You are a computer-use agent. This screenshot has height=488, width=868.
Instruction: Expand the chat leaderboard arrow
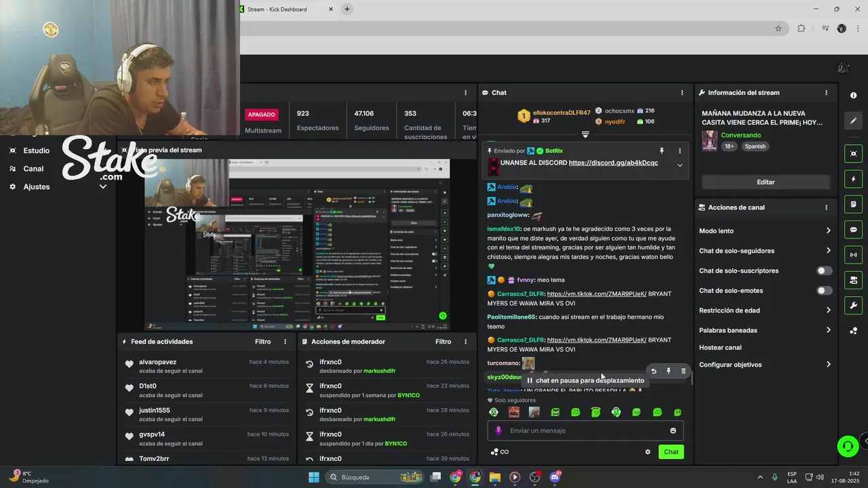click(x=585, y=134)
